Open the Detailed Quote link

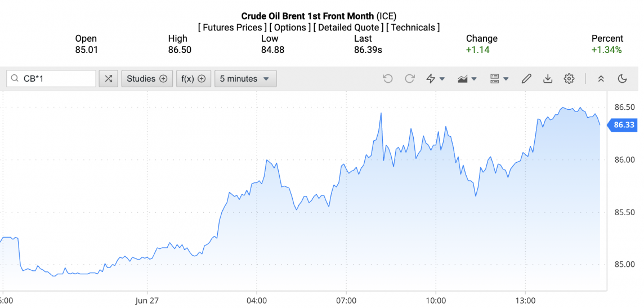[348, 28]
